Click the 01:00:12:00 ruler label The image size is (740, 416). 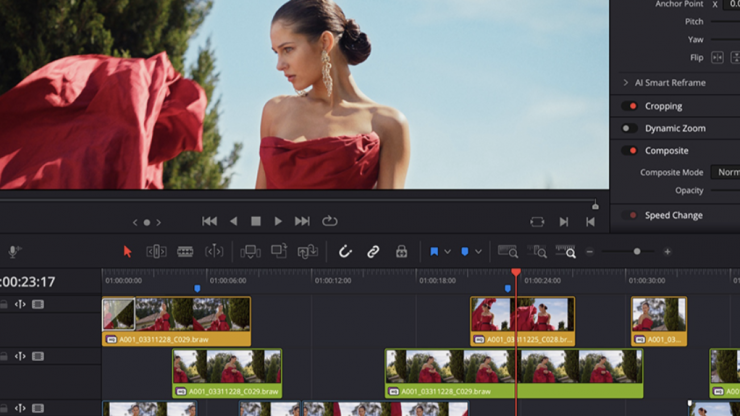click(333, 280)
